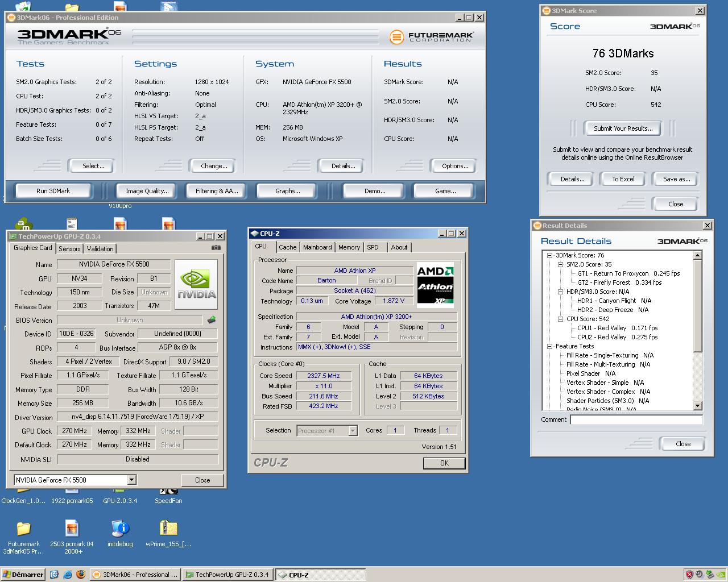Open the Futuremark 3dMark05 folder on desktop
This screenshot has height=582, width=728.
point(23,538)
